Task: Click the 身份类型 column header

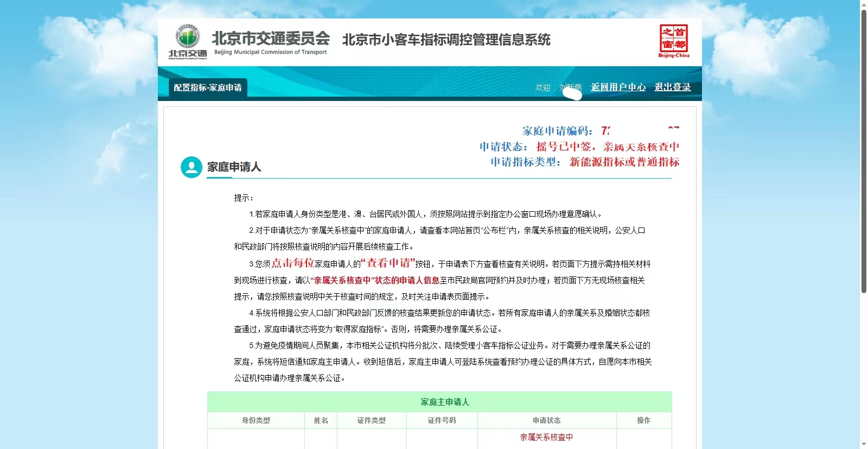Action: click(256, 420)
